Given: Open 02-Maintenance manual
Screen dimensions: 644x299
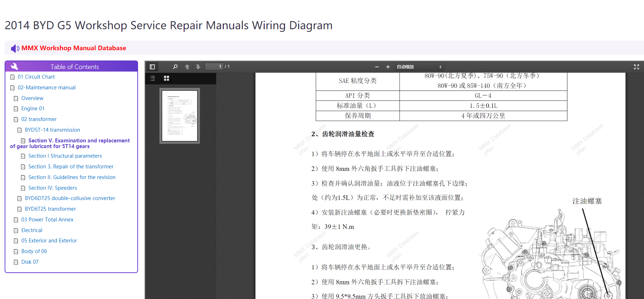Looking at the screenshot, I should (47, 88).
